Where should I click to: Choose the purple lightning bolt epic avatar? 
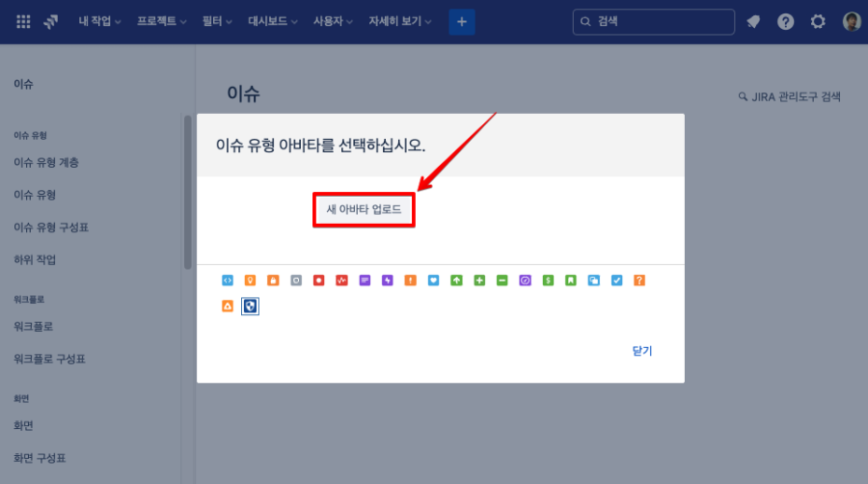388,281
